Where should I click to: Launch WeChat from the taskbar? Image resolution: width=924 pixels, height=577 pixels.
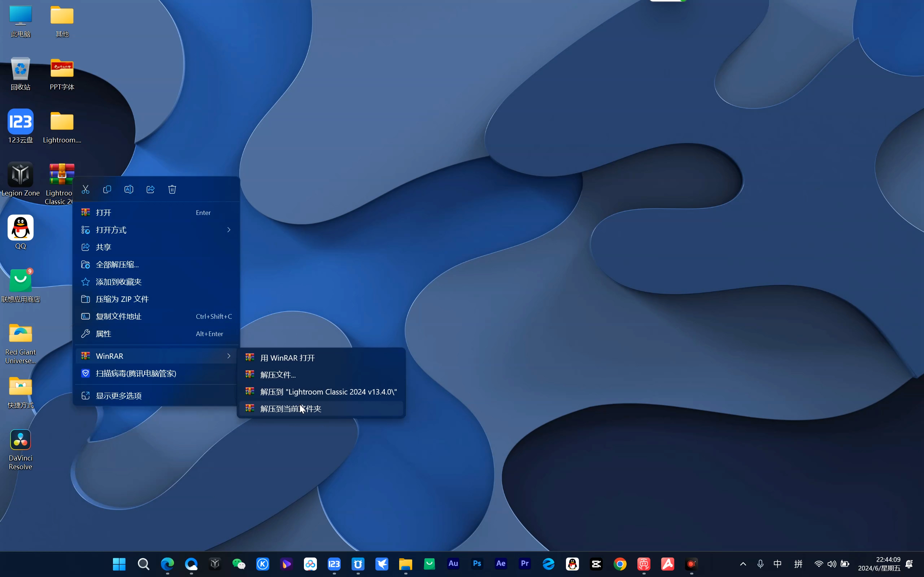pyautogui.click(x=239, y=564)
